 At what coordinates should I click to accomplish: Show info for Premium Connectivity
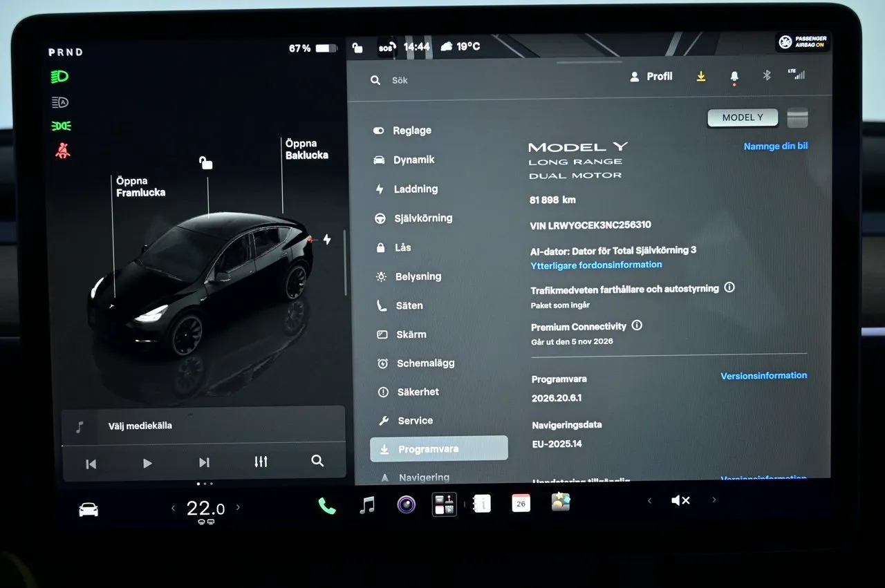coord(637,325)
